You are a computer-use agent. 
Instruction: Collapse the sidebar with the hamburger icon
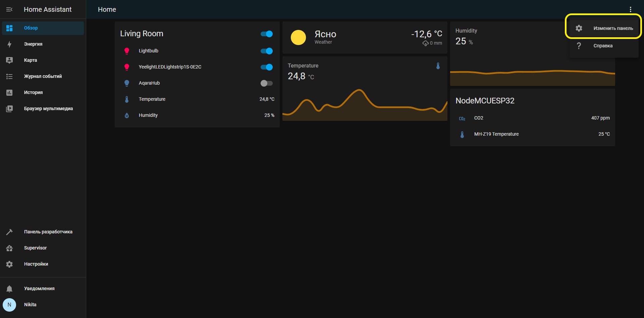(x=9, y=9)
